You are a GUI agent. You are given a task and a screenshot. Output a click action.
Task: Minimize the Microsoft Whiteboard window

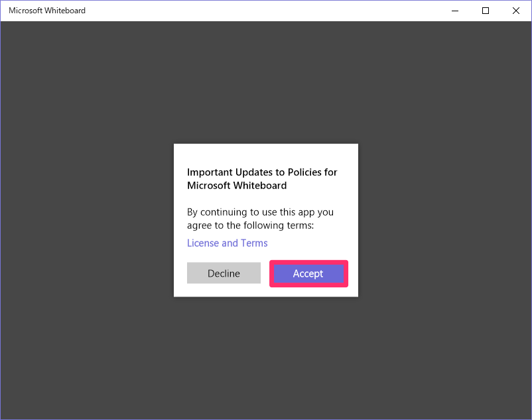455,11
